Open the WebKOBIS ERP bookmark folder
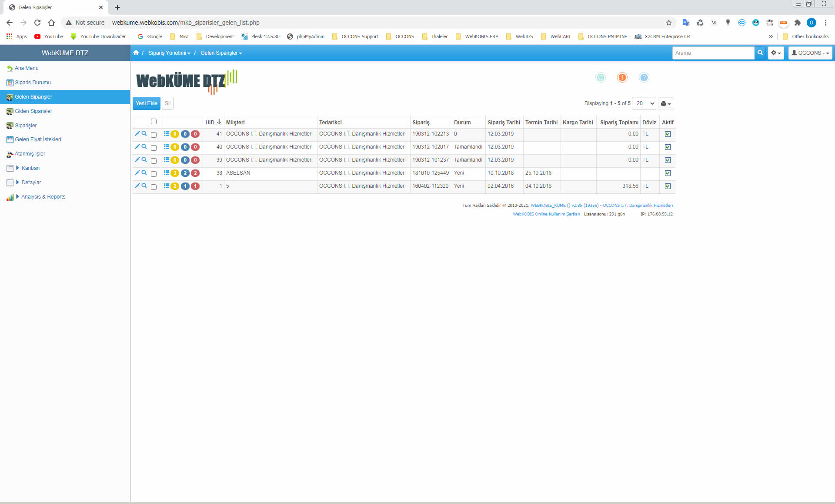835x504 pixels. click(477, 36)
